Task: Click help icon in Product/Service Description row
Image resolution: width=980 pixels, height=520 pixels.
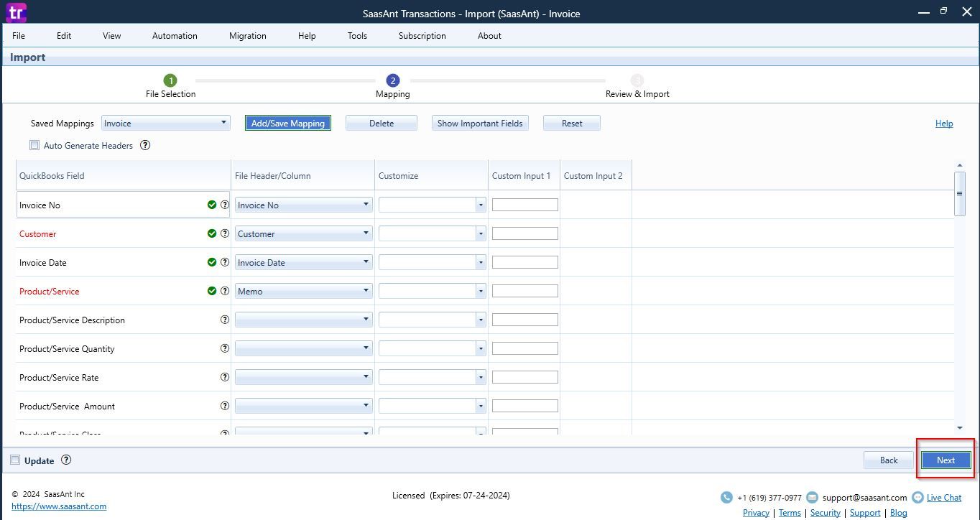Action: 225,320
